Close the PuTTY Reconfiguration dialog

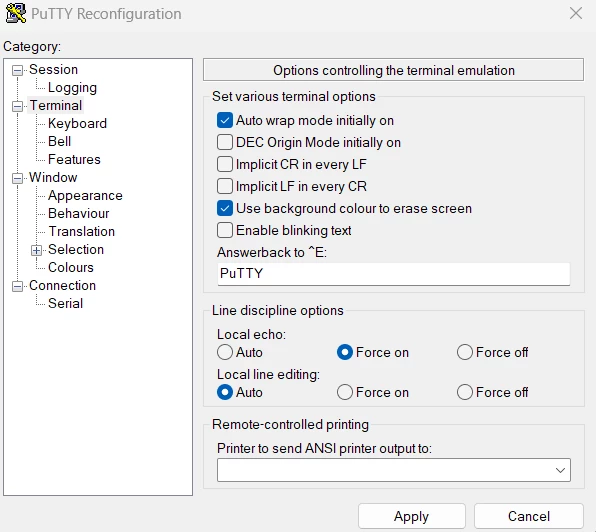tap(576, 13)
